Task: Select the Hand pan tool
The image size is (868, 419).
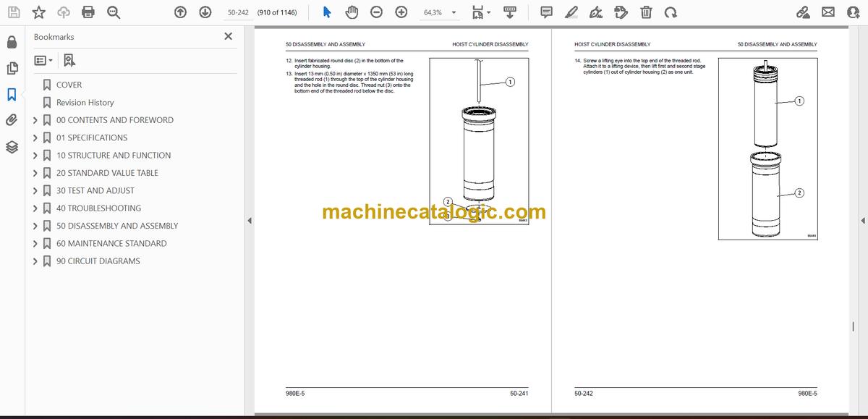Action: 352,12
